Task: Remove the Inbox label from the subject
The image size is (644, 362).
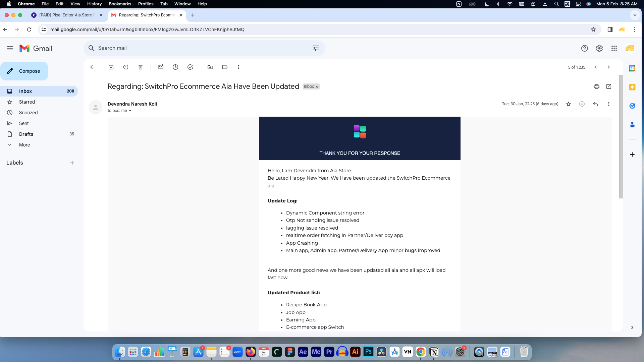Action: coord(317,87)
